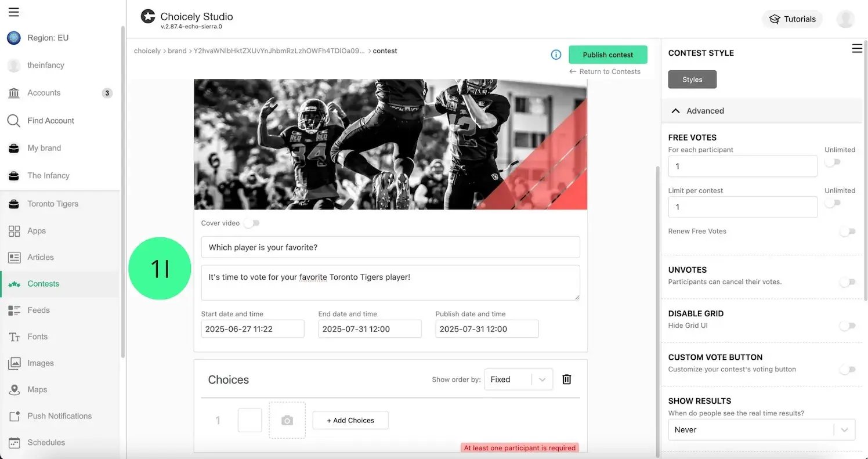The image size is (868, 459).
Task: Enable the Unvotes toggle
Action: click(848, 282)
